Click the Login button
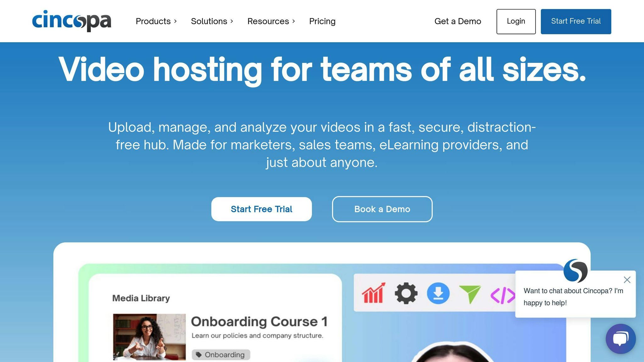 [516, 21]
